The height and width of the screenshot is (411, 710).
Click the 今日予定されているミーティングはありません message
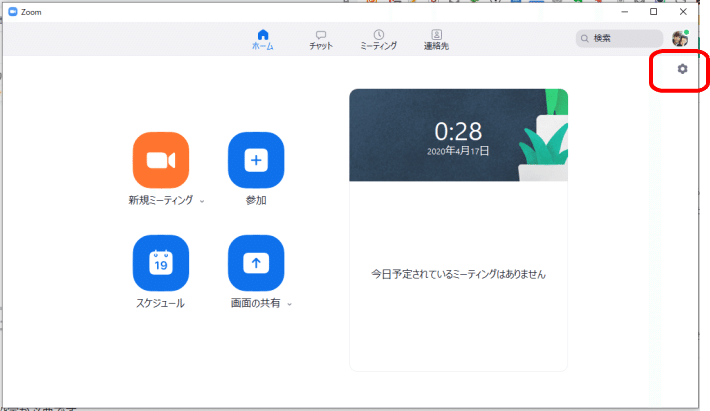coord(458,274)
